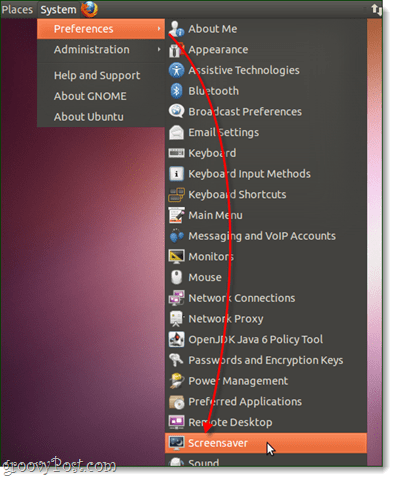Select the Keyboard label
396x480 pixels.
pos(212,153)
